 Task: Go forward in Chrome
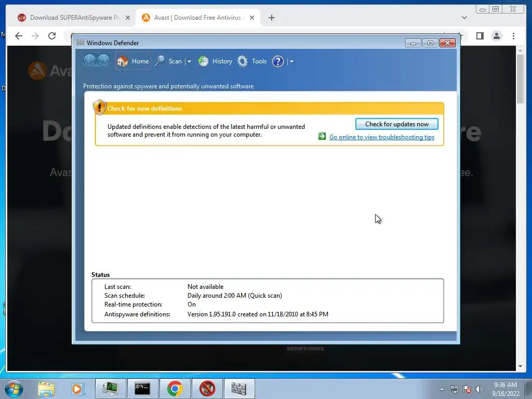[35, 36]
